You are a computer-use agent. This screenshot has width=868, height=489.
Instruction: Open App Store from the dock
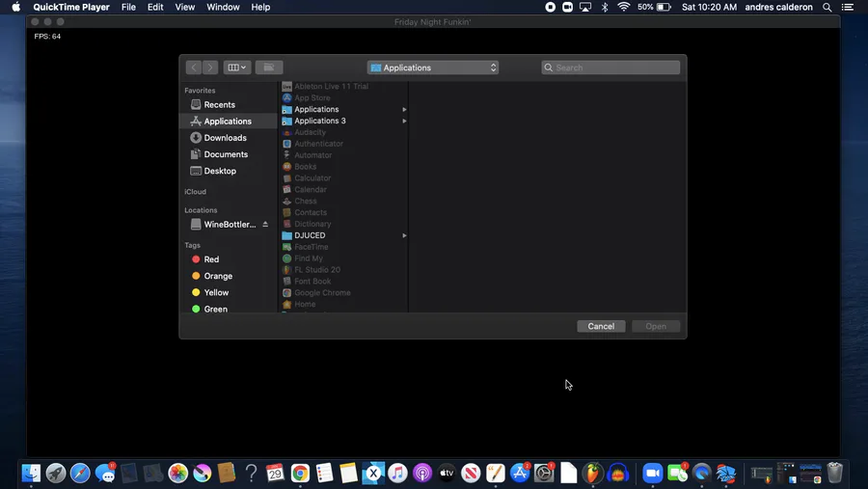tap(520, 473)
